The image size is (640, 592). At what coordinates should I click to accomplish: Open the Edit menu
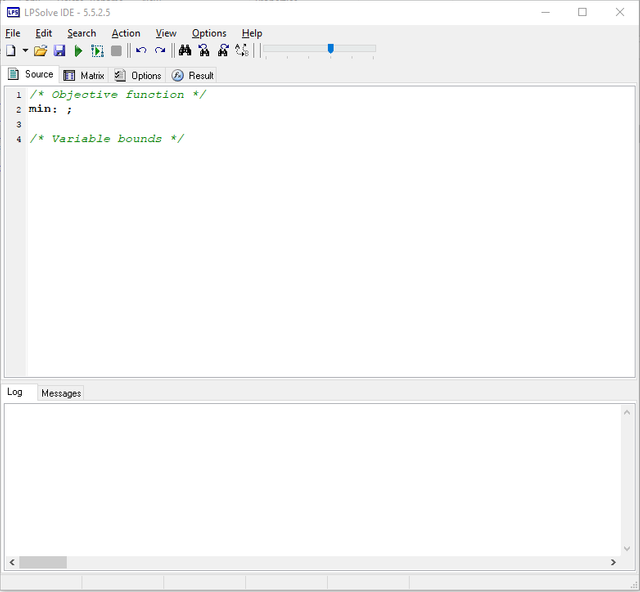(x=44, y=33)
